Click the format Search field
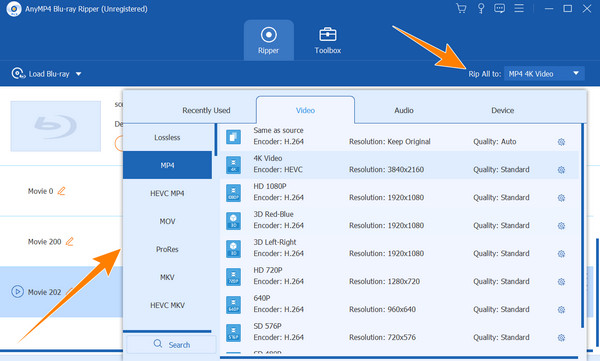Image resolution: width=600 pixels, height=361 pixels. click(x=171, y=344)
